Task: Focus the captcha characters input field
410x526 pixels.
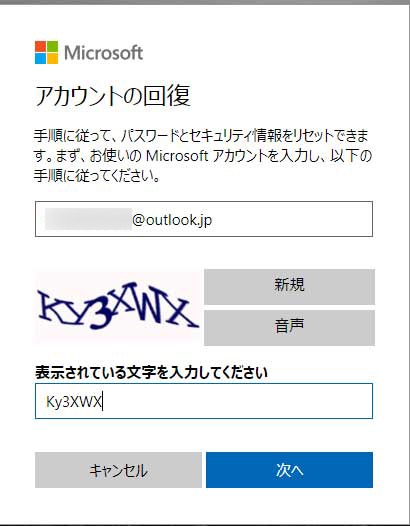Action: click(204, 401)
